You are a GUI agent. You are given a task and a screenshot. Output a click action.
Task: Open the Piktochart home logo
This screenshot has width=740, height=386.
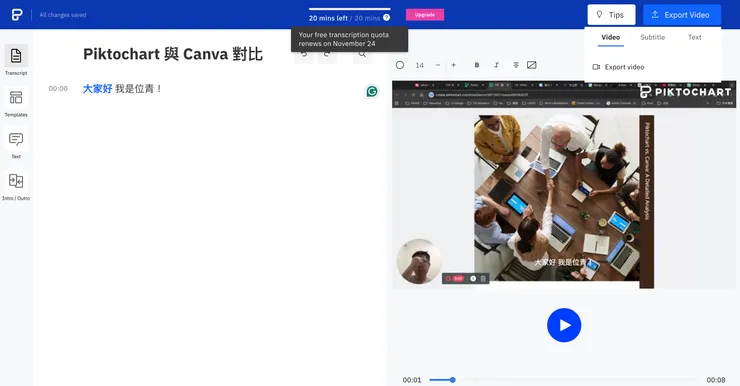tap(17, 15)
